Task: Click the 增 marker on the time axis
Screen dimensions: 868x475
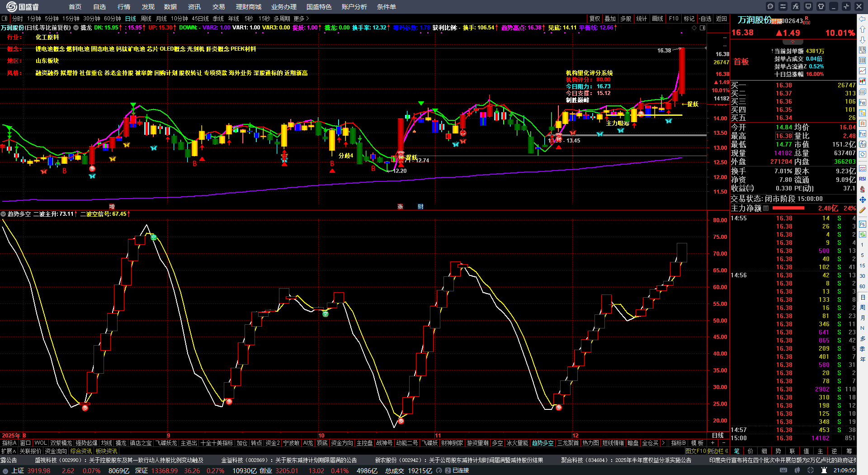Action: pyautogui.click(x=112, y=206)
